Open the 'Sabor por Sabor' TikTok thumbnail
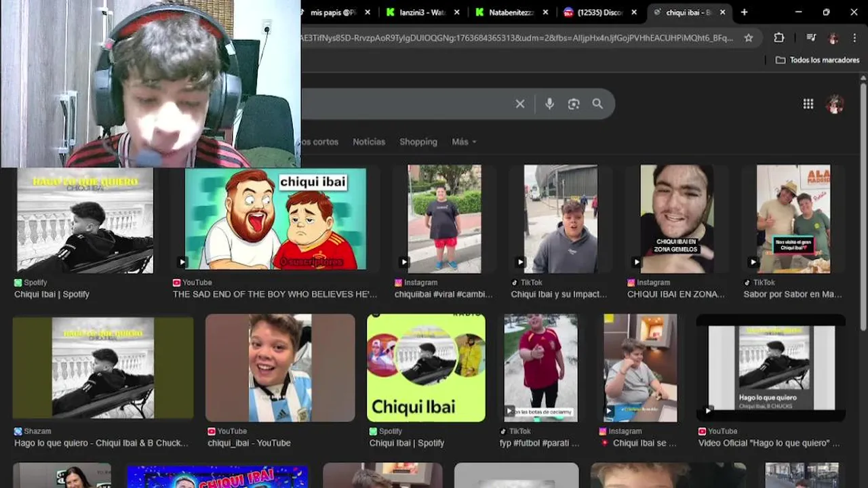 [793, 219]
